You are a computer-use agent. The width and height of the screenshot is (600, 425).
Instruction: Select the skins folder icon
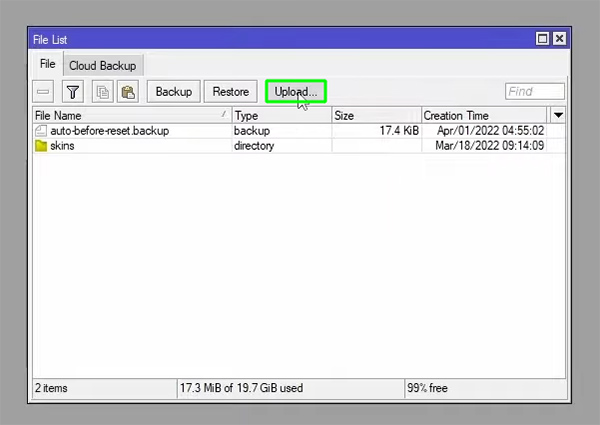pyautogui.click(x=41, y=146)
